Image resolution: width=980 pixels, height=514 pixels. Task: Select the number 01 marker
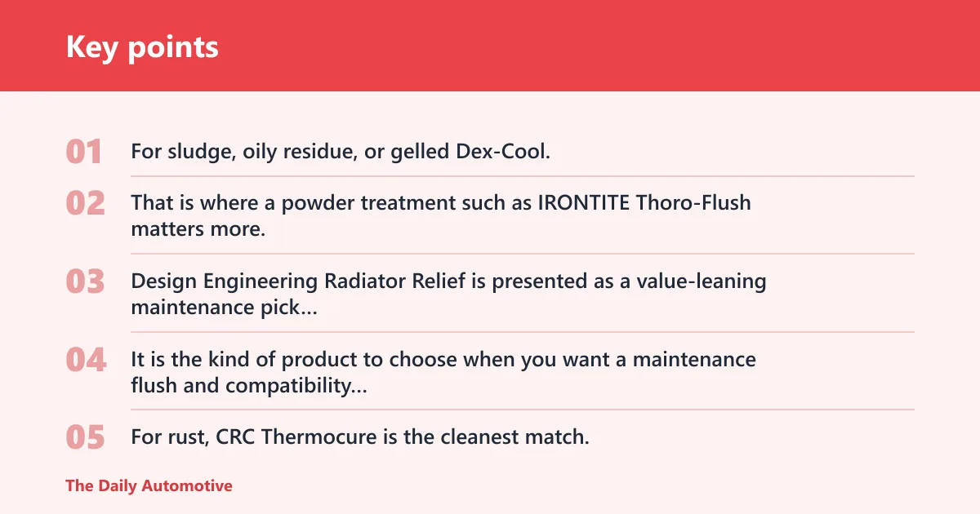tap(85, 152)
